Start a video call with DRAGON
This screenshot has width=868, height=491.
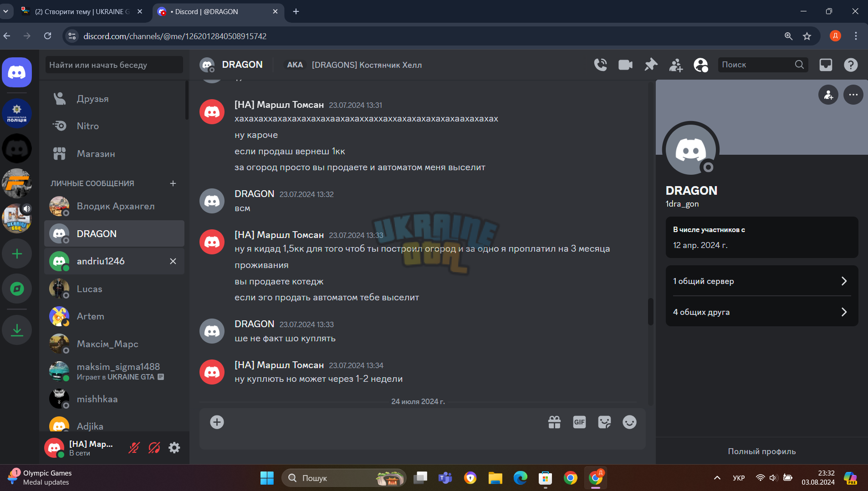[625, 65]
